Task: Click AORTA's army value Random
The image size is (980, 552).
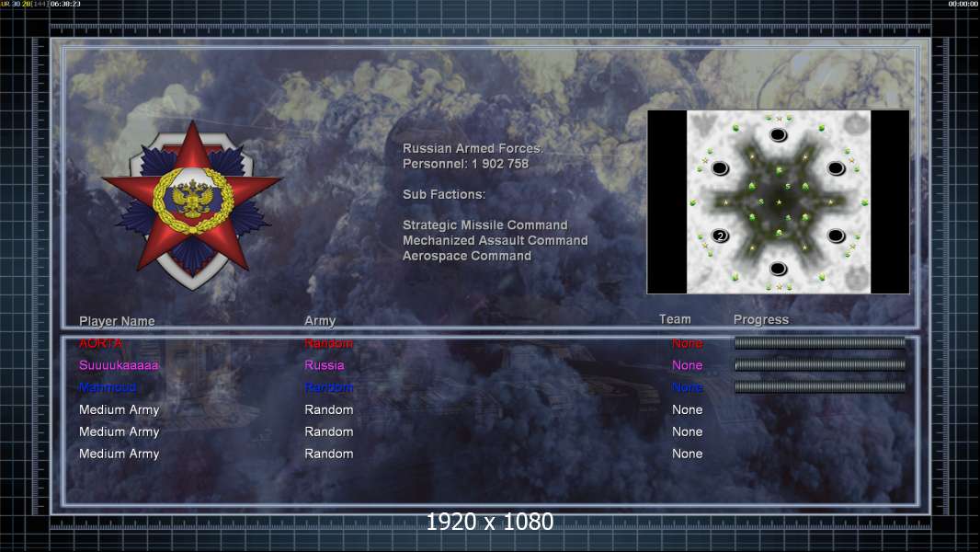Action: 329,343
